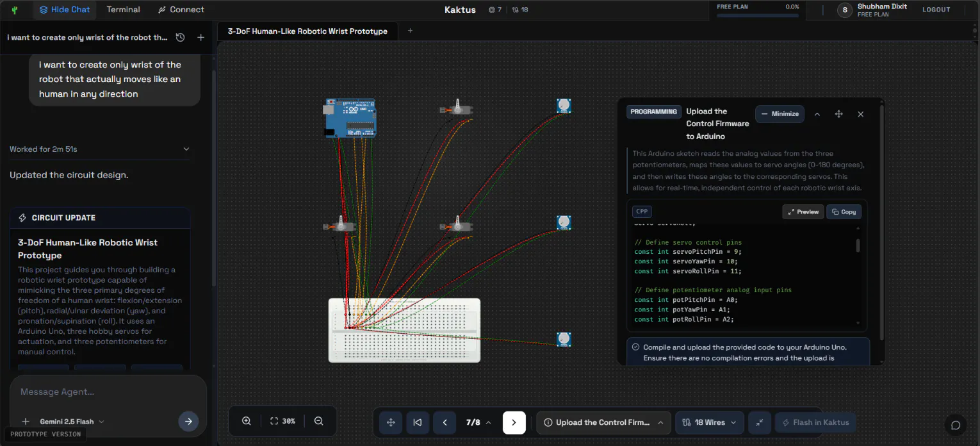
Task: Collapse the step panel with shrink-arrows icon
Action: (x=759, y=422)
